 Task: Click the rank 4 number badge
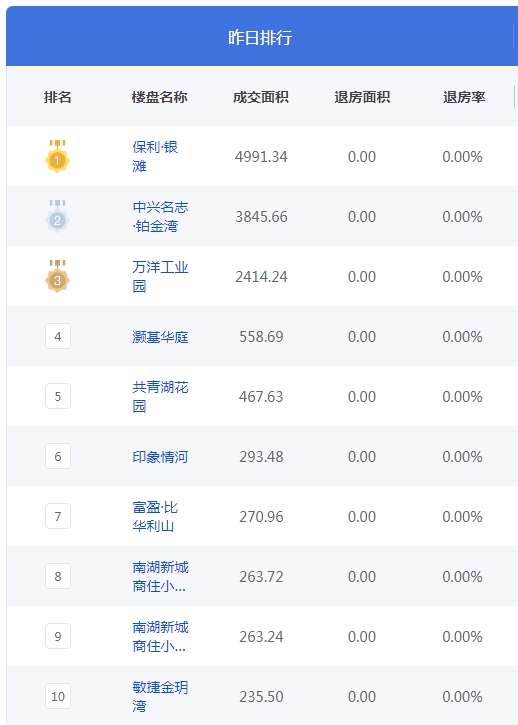click(x=58, y=336)
